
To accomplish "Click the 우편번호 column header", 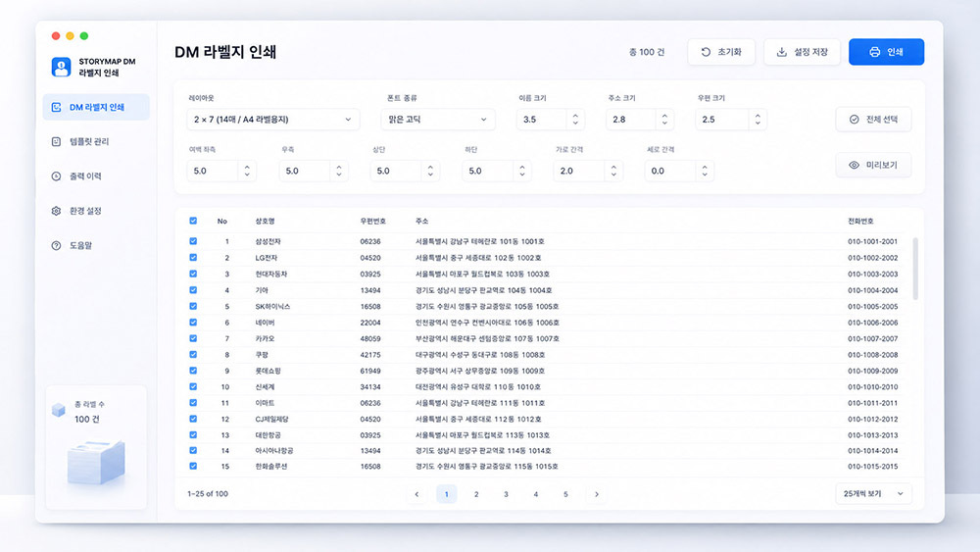I will pyautogui.click(x=373, y=222).
